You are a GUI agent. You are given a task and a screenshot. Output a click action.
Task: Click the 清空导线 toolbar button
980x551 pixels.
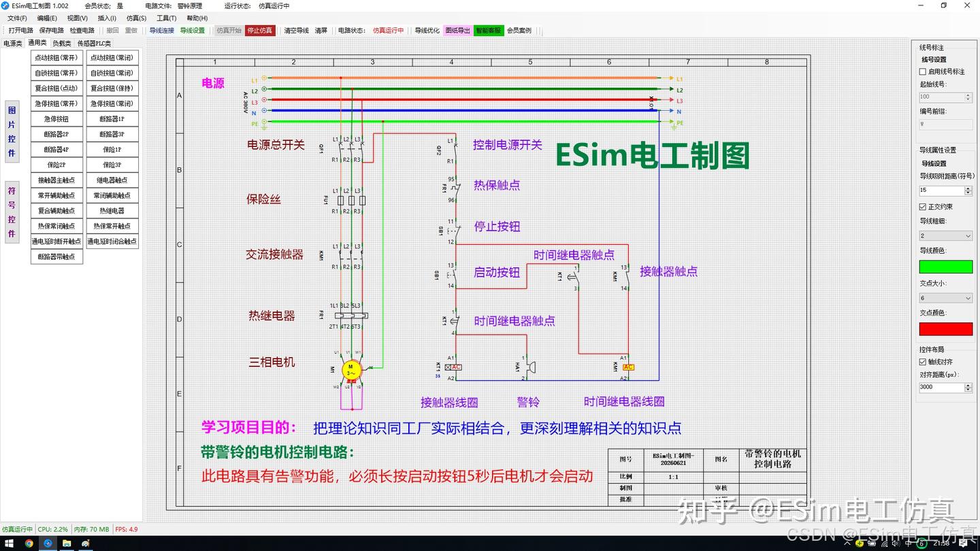(x=297, y=31)
